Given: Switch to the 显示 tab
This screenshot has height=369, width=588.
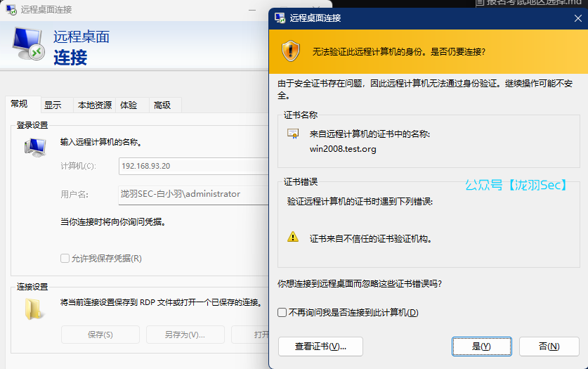Looking at the screenshot, I should [x=53, y=105].
